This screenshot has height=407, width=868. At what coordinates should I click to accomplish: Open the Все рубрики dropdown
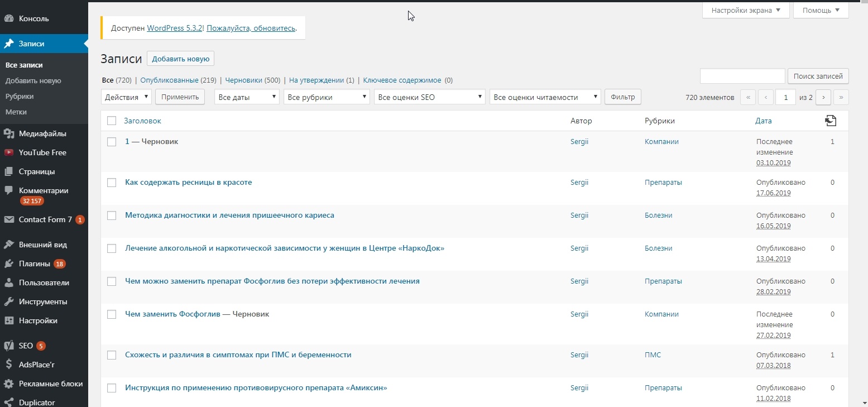tap(327, 97)
